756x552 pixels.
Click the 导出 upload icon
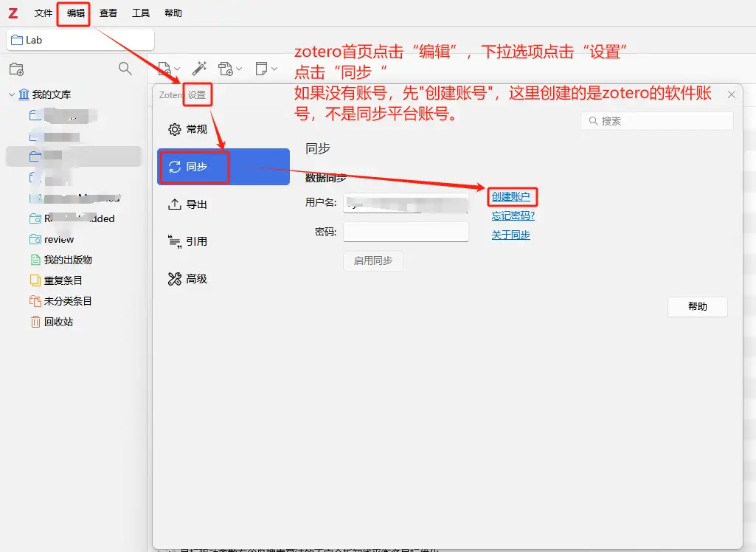(175, 204)
